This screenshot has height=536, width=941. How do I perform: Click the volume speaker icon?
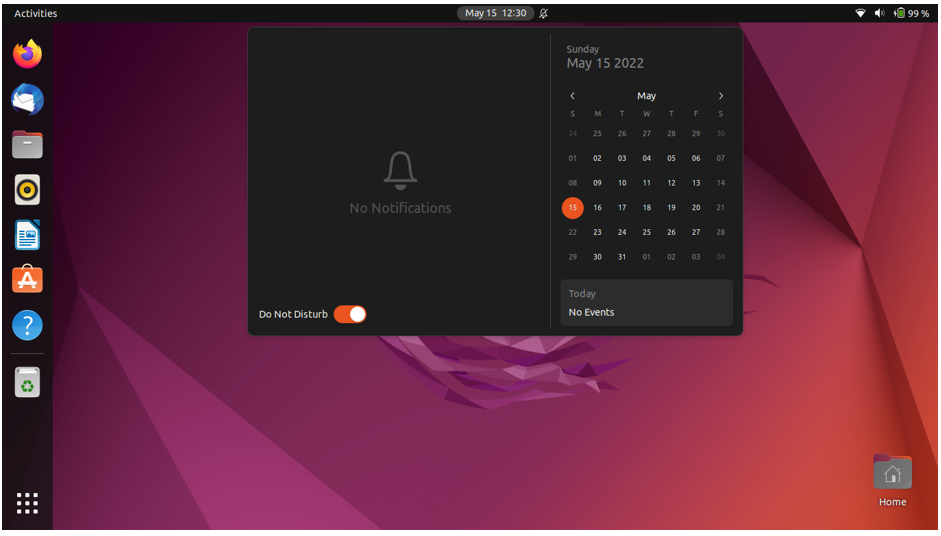pos(880,13)
